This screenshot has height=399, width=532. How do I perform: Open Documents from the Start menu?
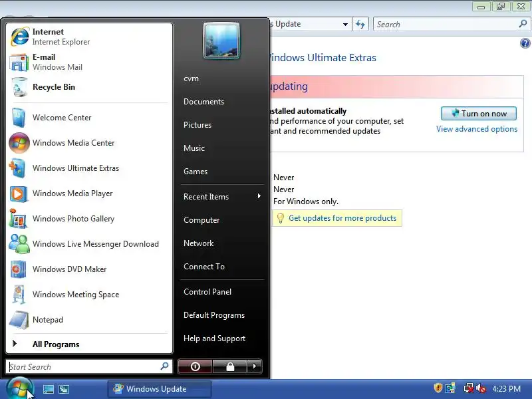pyautogui.click(x=203, y=102)
